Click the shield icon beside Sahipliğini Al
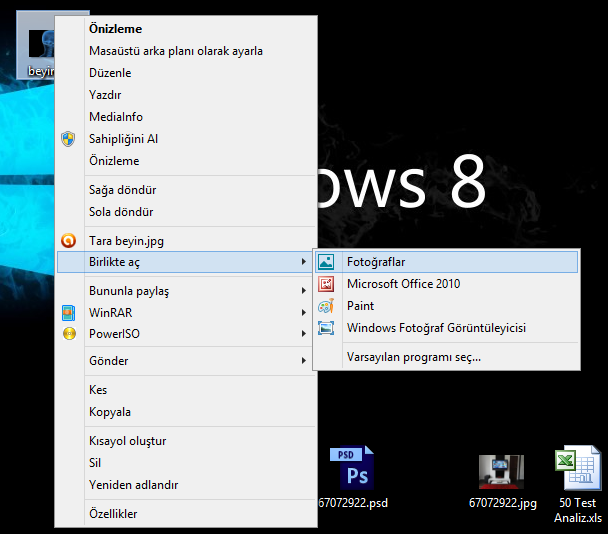Viewport: 608px width, 534px height. point(68,139)
